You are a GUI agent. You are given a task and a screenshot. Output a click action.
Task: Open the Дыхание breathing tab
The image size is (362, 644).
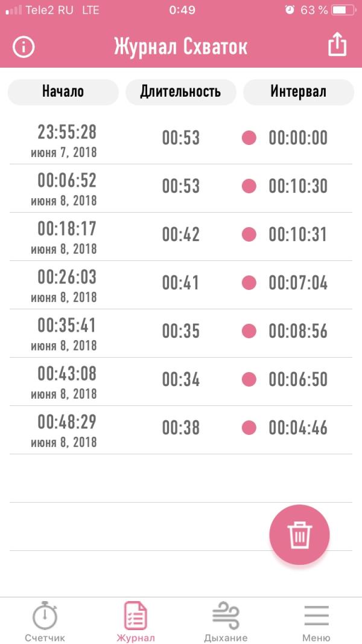[x=226, y=622]
